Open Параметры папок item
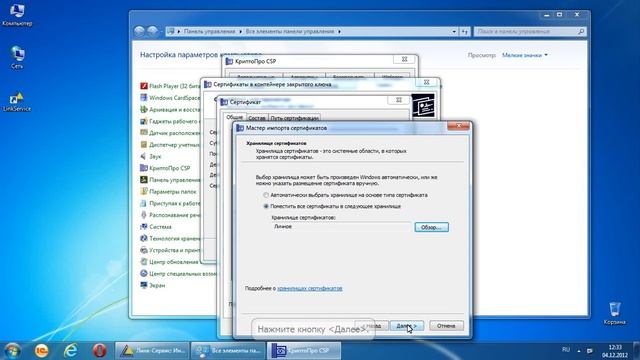This screenshot has width=640, height=360. pyautogui.click(x=169, y=191)
